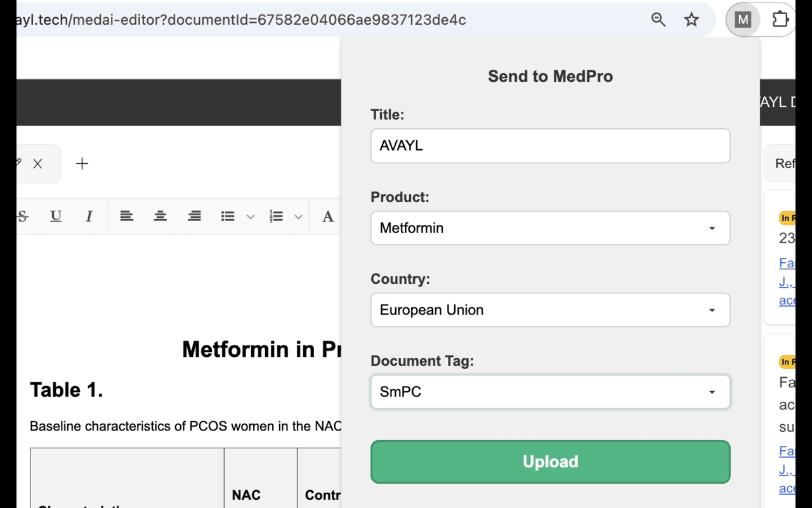Toggle strikethrough formatting

point(23,217)
